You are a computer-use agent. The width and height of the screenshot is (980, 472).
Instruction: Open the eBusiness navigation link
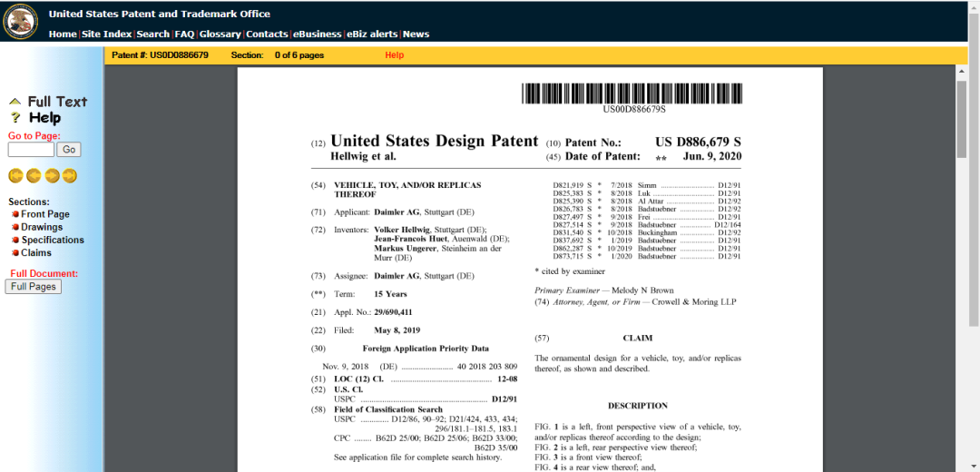318,34
